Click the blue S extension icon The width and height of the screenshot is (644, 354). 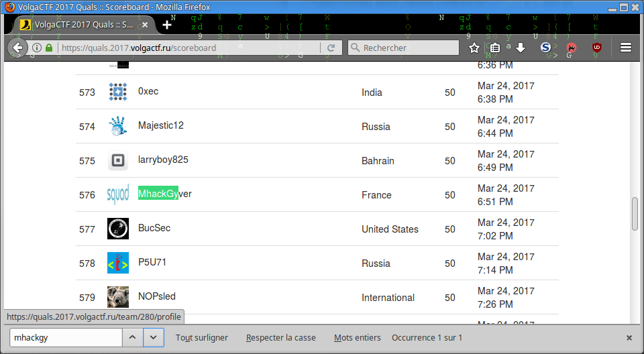click(x=545, y=48)
